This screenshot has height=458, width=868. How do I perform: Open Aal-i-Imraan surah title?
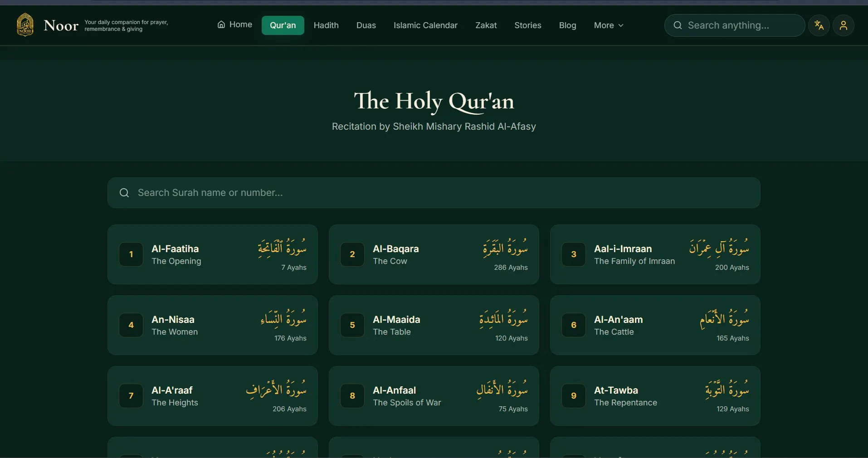click(623, 248)
